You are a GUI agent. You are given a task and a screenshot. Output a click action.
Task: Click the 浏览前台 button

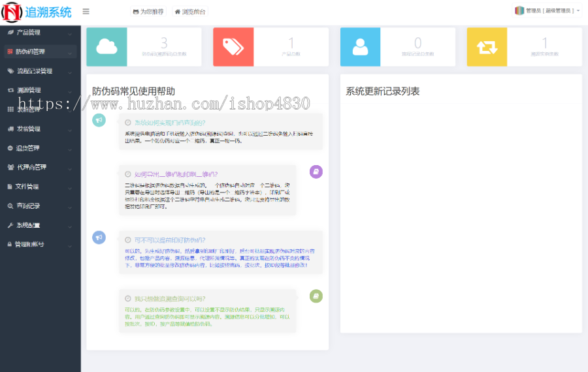(x=189, y=12)
